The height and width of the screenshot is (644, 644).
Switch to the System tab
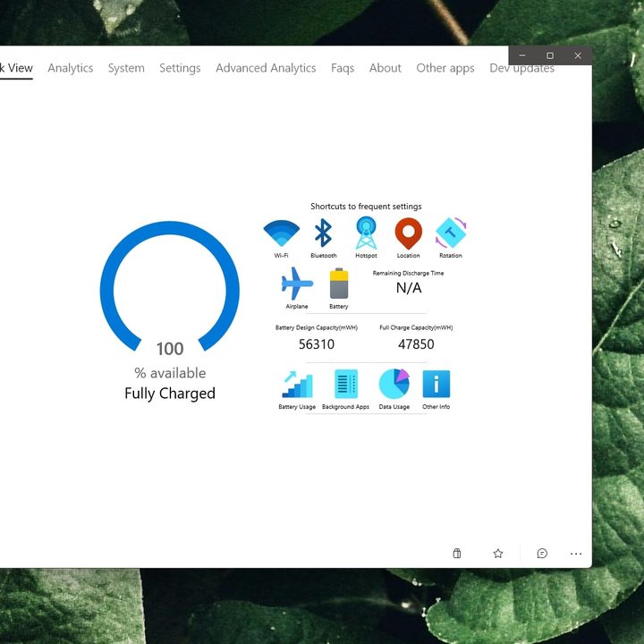126,68
